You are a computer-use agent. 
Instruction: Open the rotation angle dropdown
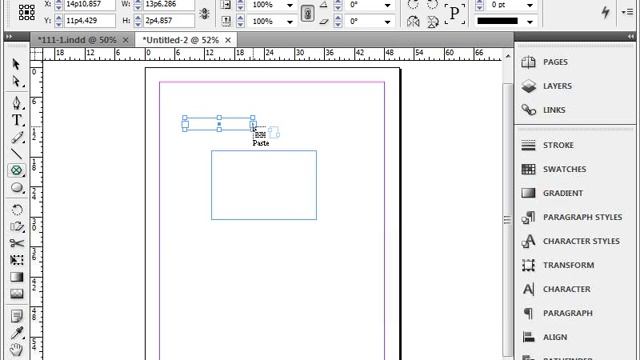click(x=387, y=5)
